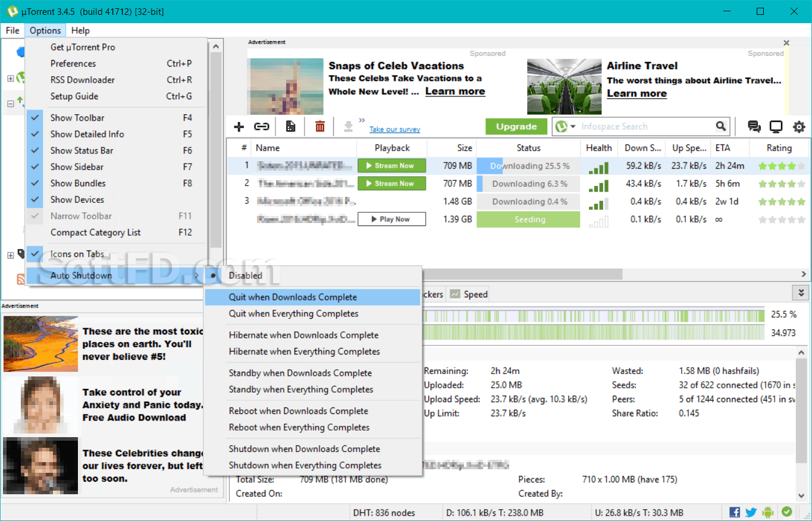812x521 pixels.
Task: Toggle Show Devices option
Action: click(116, 200)
